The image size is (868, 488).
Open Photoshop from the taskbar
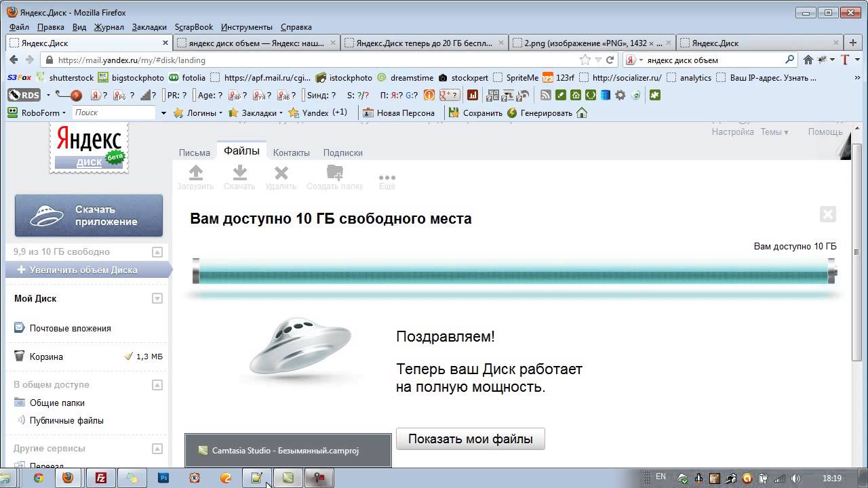click(x=163, y=478)
